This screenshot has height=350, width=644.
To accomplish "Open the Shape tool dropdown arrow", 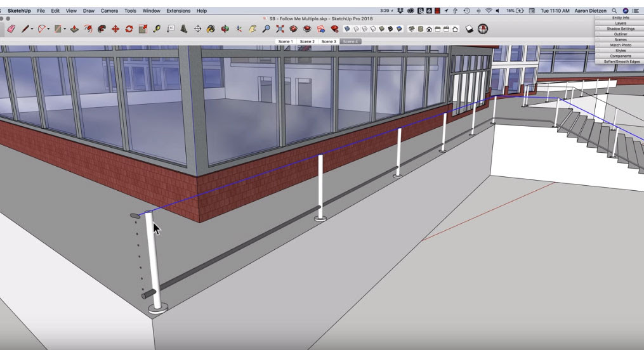I will point(65,29).
